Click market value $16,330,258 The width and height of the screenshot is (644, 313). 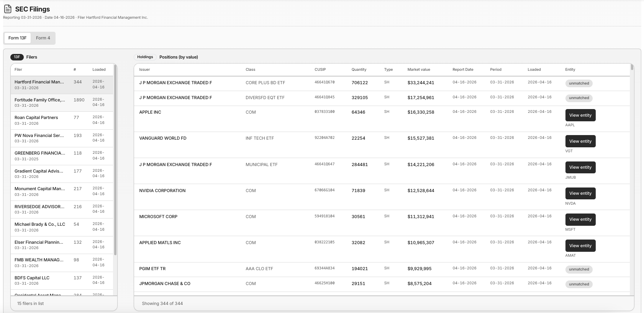[421, 112]
